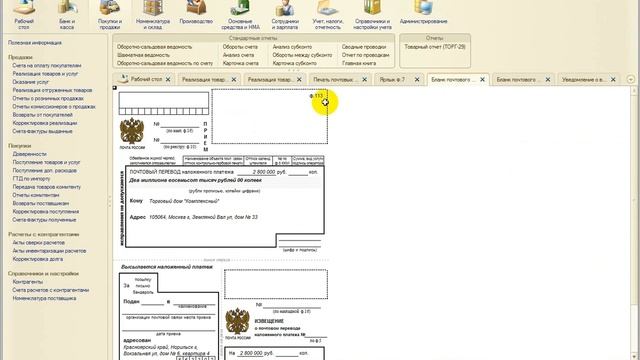
Task: Open Реализация товаров и услуг
Action: pyautogui.click(x=45, y=74)
